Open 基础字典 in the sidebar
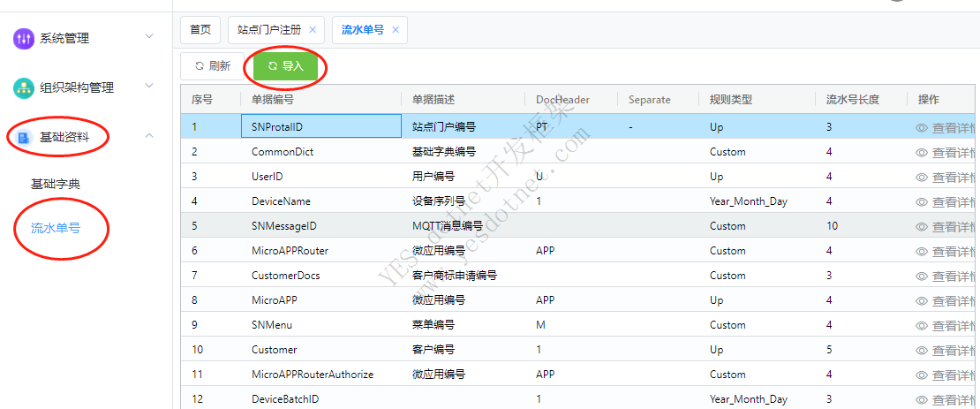980x409 pixels. [x=56, y=185]
